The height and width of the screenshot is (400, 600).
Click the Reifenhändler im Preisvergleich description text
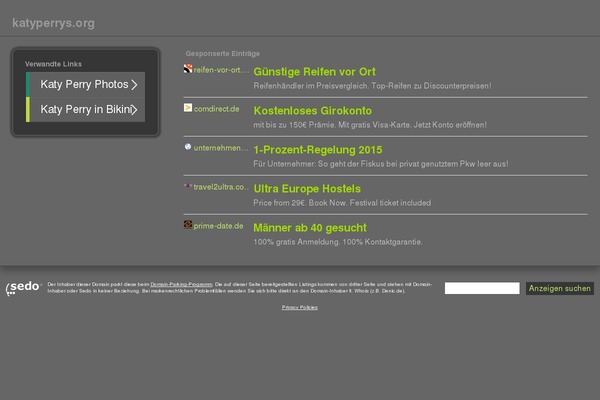click(x=372, y=86)
